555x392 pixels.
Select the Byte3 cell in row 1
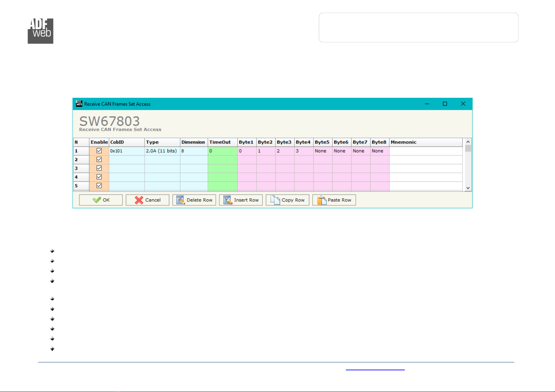tap(285, 151)
